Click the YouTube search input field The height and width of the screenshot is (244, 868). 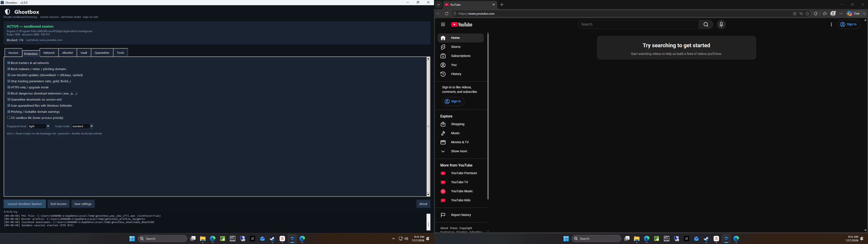point(638,24)
